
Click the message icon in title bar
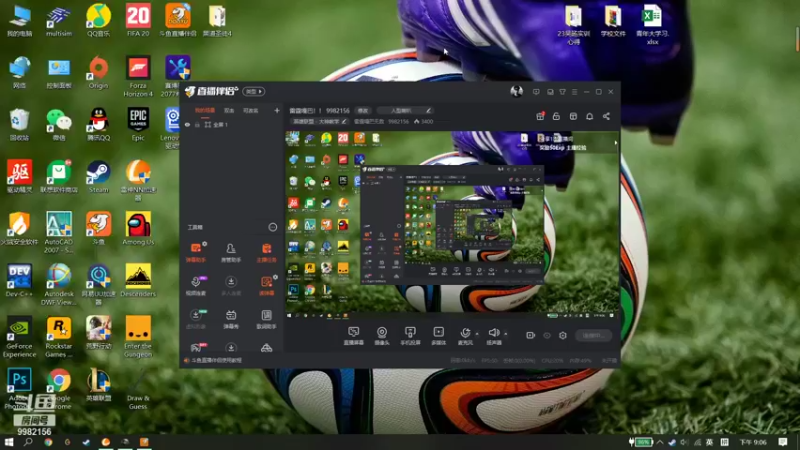[x=536, y=92]
